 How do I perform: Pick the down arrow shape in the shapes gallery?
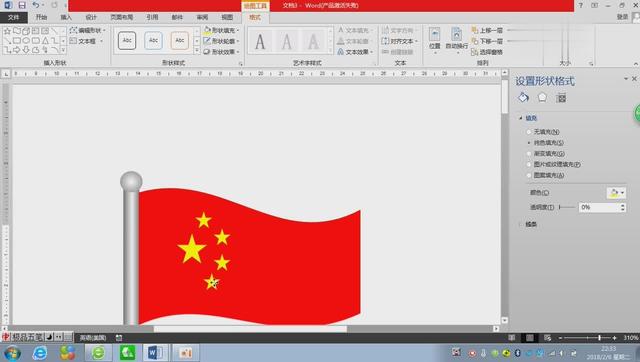click(x=26, y=50)
